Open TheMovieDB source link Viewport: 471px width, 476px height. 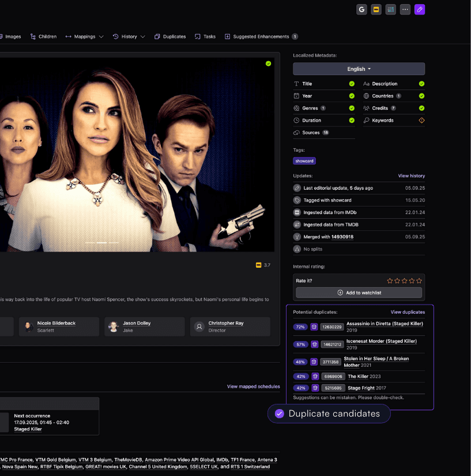(x=128, y=460)
